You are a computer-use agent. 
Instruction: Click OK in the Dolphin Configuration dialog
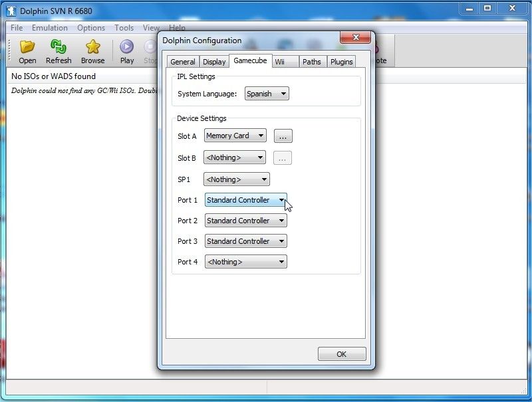tap(342, 354)
